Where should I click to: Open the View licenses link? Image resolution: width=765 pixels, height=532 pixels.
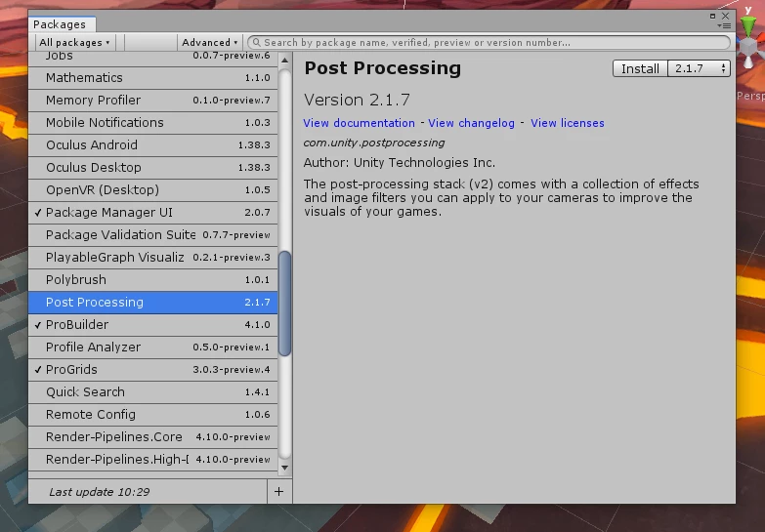(568, 123)
